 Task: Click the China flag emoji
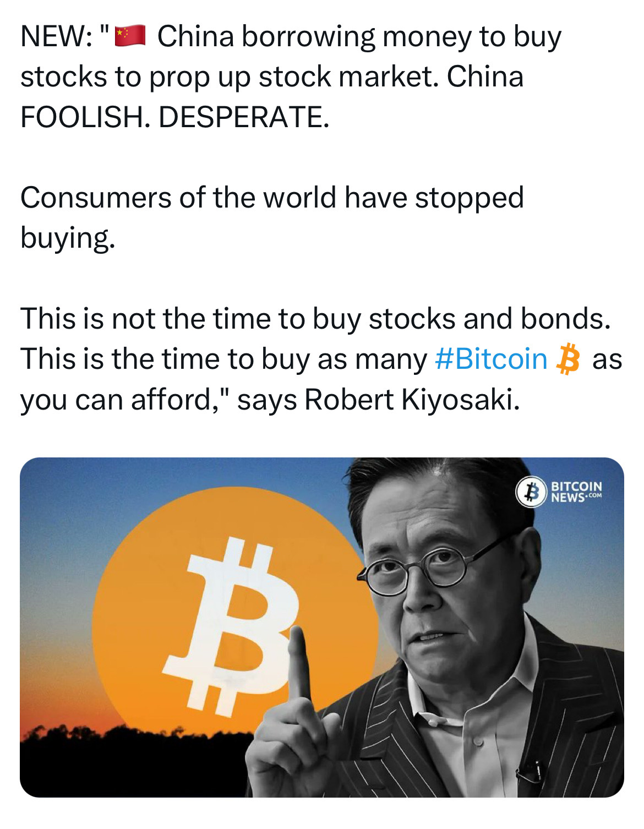(x=130, y=36)
